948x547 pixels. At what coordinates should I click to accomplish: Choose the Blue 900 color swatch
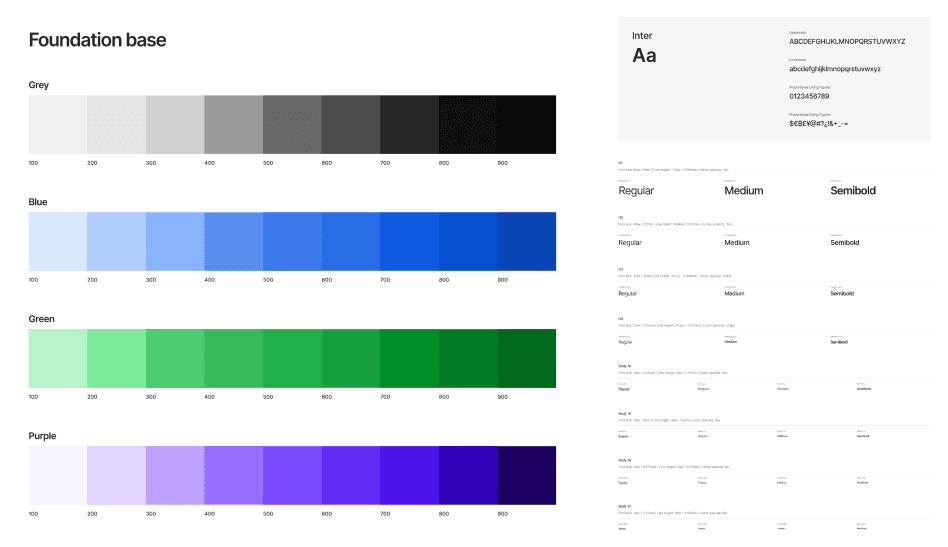pyautogui.click(x=526, y=241)
